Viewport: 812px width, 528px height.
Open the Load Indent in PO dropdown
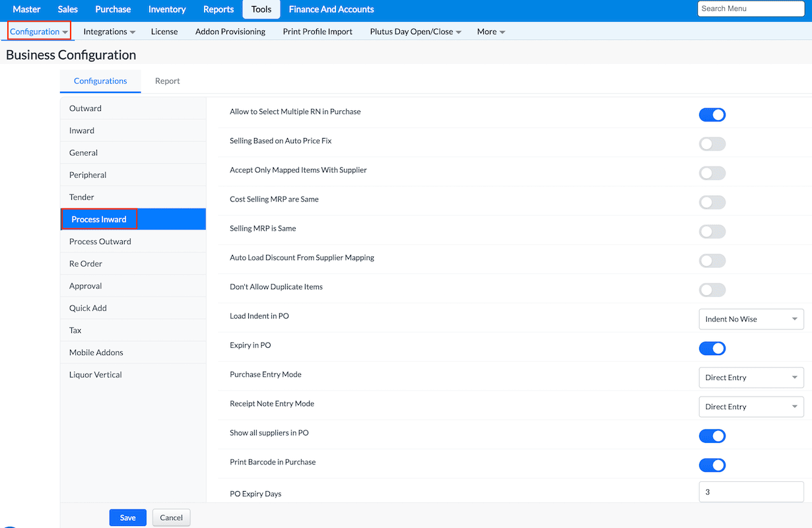point(751,319)
